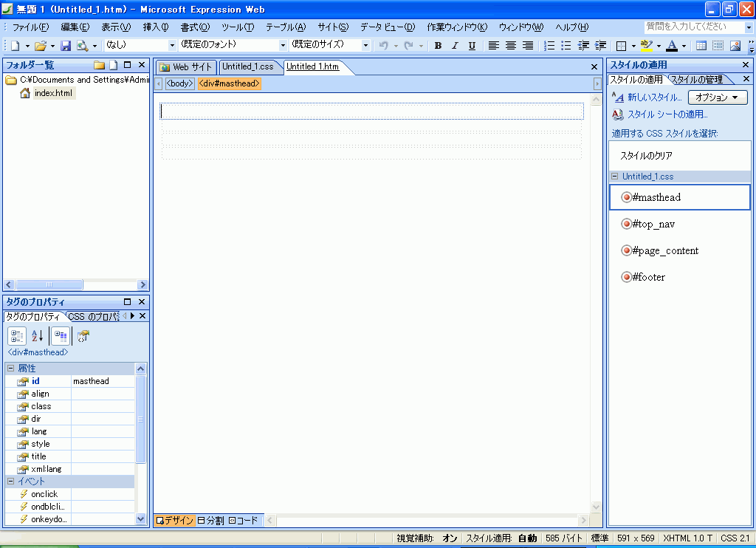The image size is (756, 548).
Task: Switch to the Web サイト tab
Action: (x=186, y=66)
